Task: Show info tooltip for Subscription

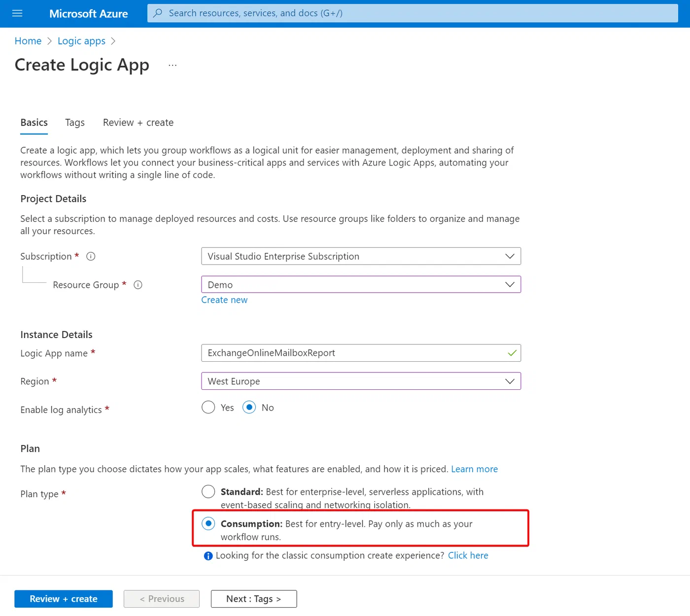Action: (91, 256)
